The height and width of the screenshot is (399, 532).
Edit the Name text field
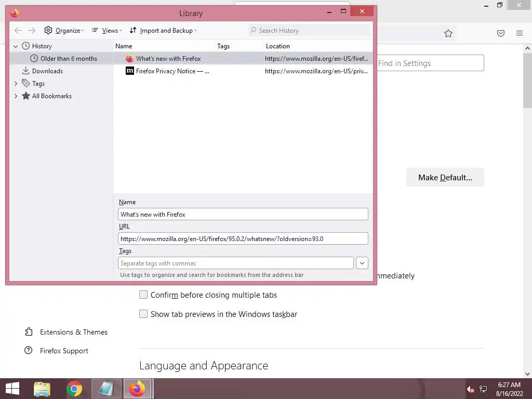coord(243,214)
